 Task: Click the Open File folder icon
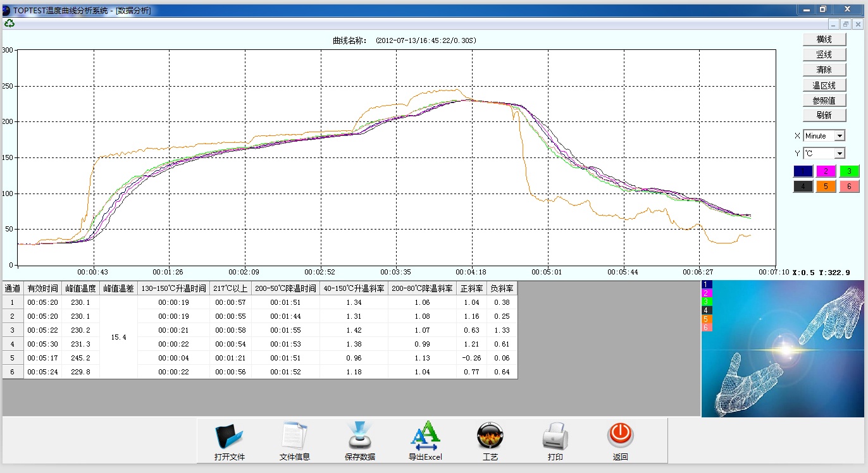[229, 437]
